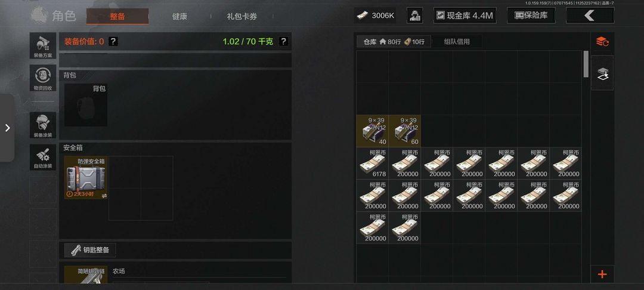Expand the left side panel chevron

point(7,128)
